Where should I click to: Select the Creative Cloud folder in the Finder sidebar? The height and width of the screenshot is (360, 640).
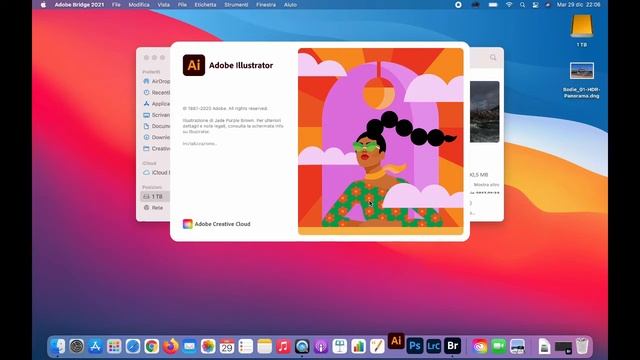[156, 149]
